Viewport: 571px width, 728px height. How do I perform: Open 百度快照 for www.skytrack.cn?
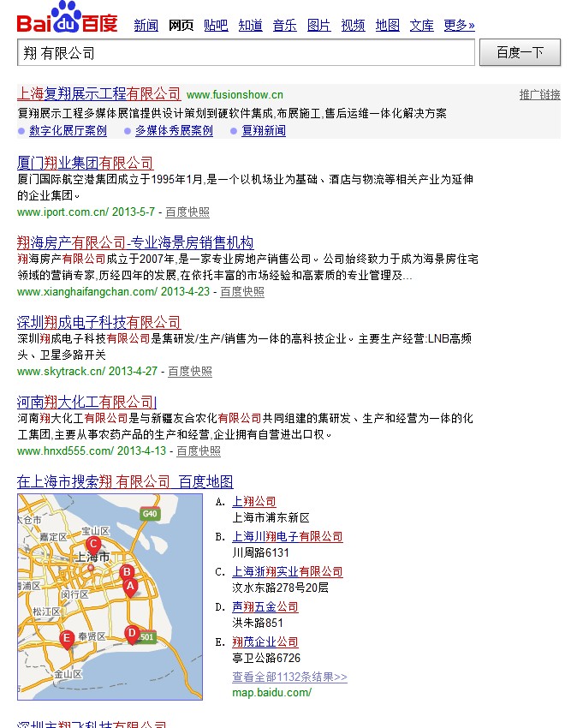point(190,372)
